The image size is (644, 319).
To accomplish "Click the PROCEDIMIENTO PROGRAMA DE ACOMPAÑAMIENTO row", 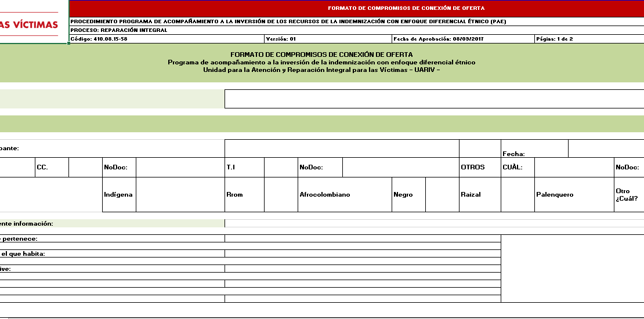I will [356, 21].
